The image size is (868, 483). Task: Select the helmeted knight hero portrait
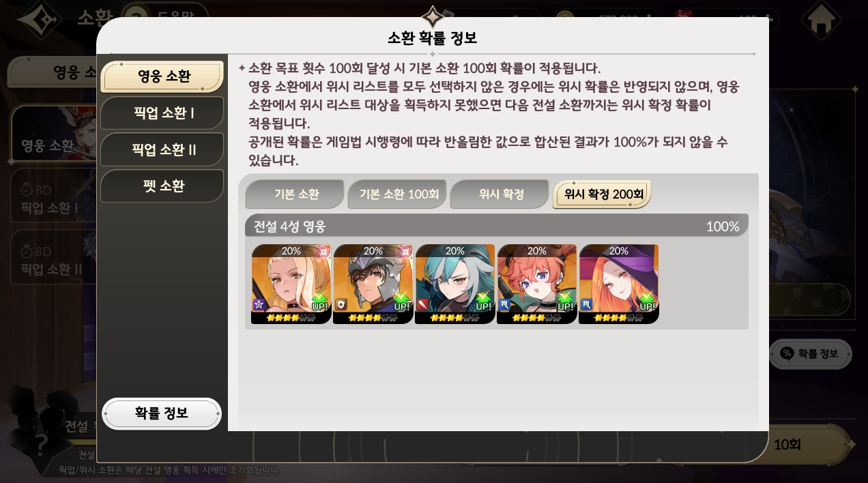pos(373,284)
